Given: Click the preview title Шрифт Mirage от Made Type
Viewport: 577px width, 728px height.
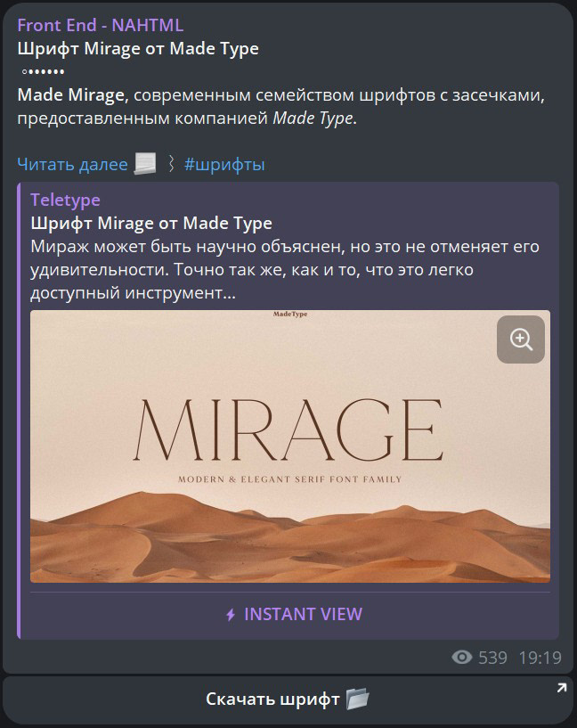Looking at the screenshot, I should pyautogui.click(x=151, y=224).
